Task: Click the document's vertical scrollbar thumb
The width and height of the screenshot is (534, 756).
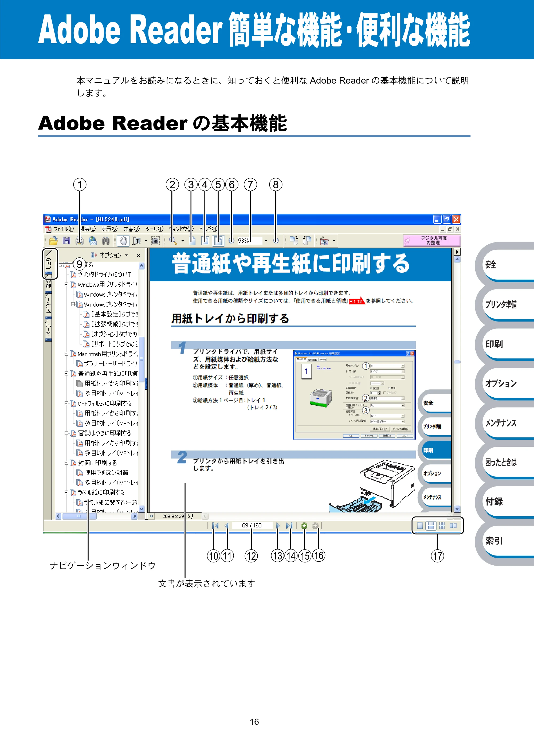Action: pos(457,362)
